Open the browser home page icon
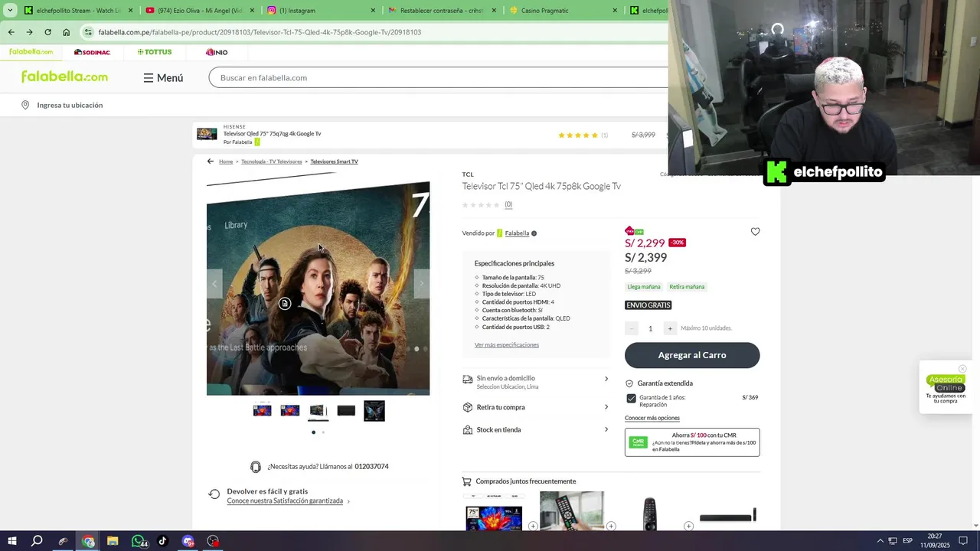Image resolution: width=980 pixels, height=551 pixels. point(67,32)
